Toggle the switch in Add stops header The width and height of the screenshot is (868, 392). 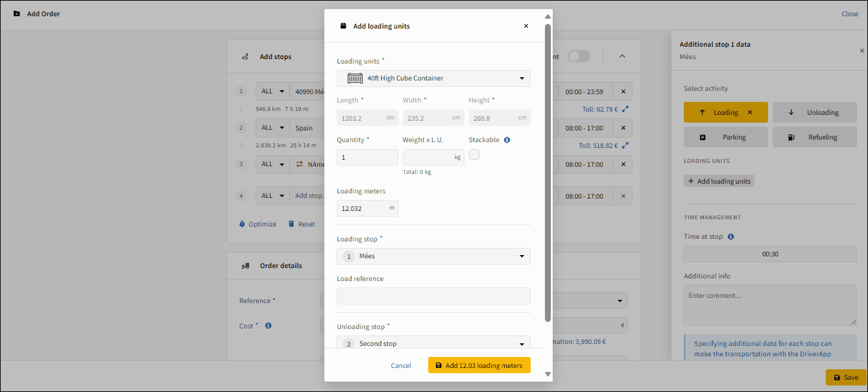tap(579, 56)
